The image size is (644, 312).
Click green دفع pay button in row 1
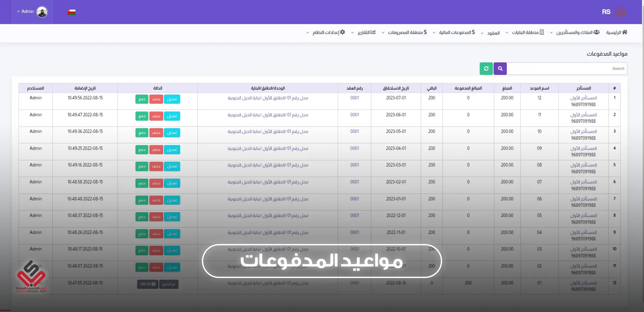click(142, 99)
